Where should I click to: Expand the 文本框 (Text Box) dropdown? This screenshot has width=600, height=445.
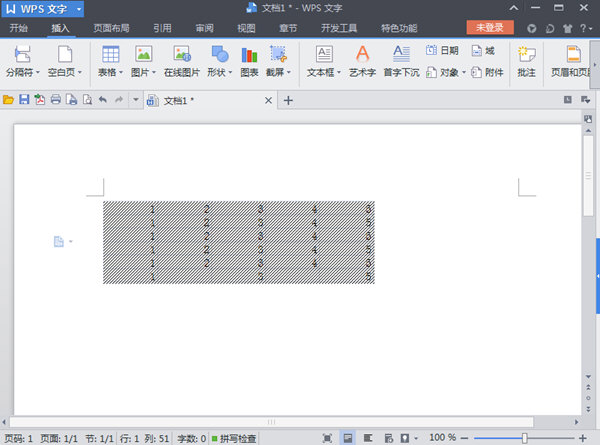click(x=323, y=73)
